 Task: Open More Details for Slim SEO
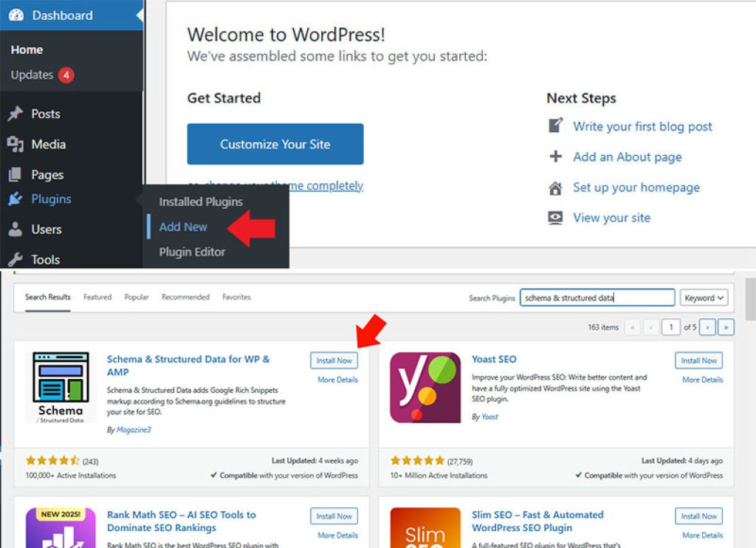(703, 535)
